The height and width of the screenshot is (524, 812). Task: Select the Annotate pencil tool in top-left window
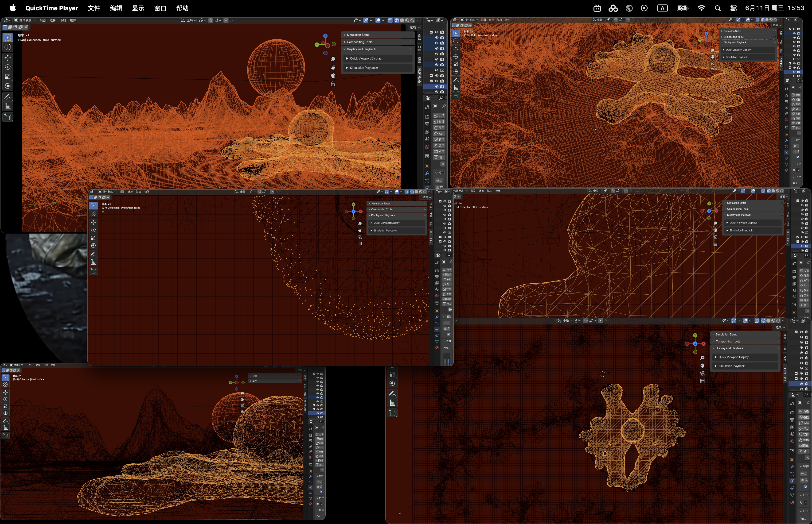click(x=8, y=97)
